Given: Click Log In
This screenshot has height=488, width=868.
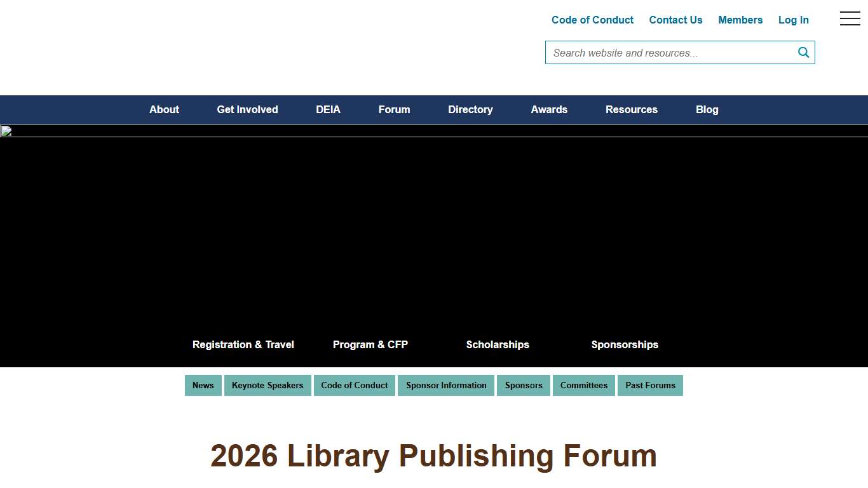Looking at the screenshot, I should pyautogui.click(x=793, y=20).
